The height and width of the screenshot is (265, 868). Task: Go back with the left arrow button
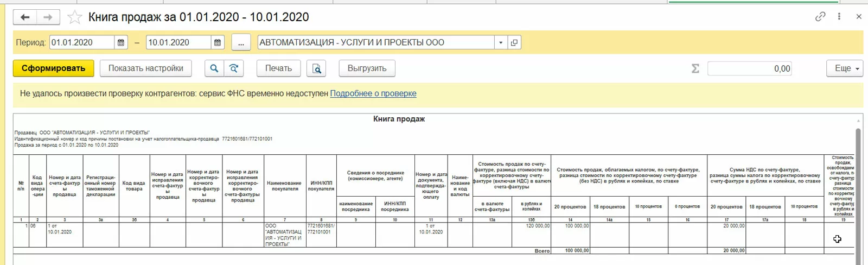pyautogui.click(x=25, y=17)
